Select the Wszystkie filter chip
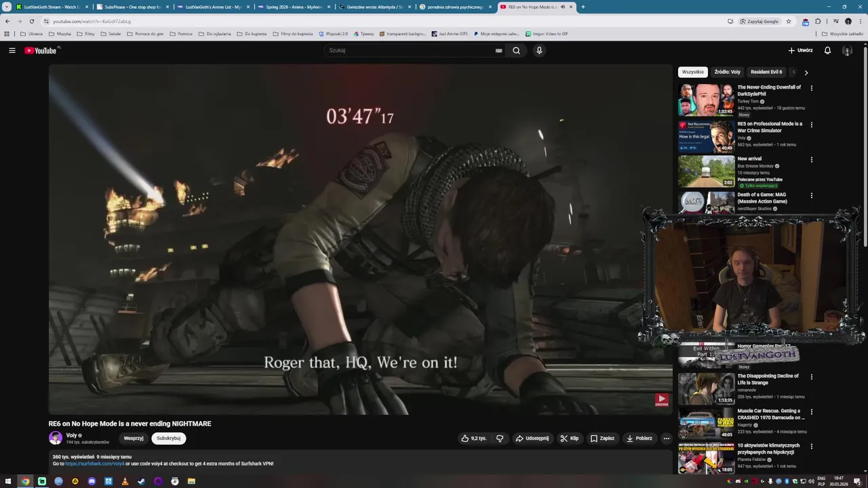868x488 pixels. click(x=693, y=72)
